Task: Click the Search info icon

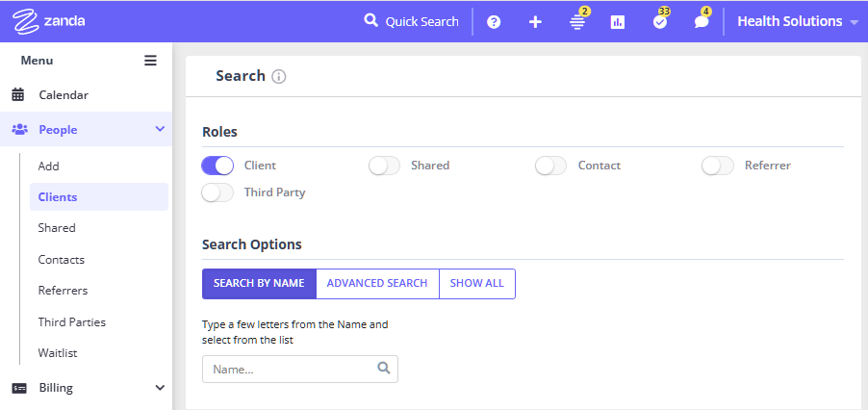Action: pyautogui.click(x=279, y=76)
